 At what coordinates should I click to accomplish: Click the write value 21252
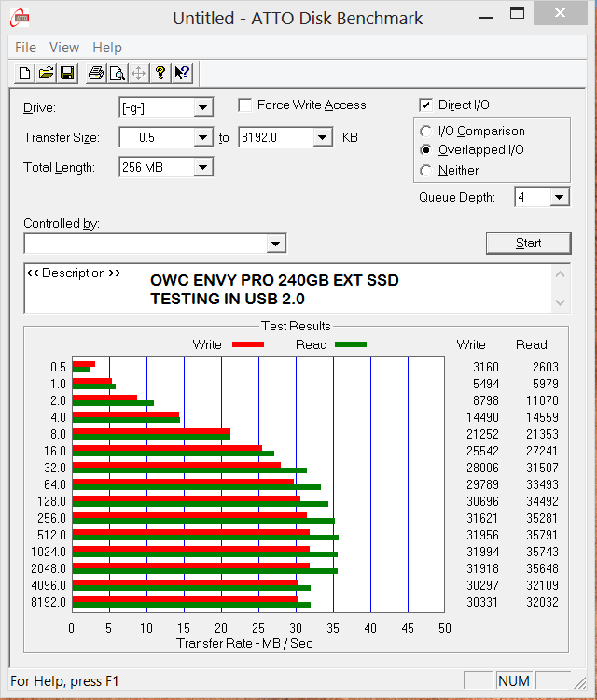click(x=482, y=434)
